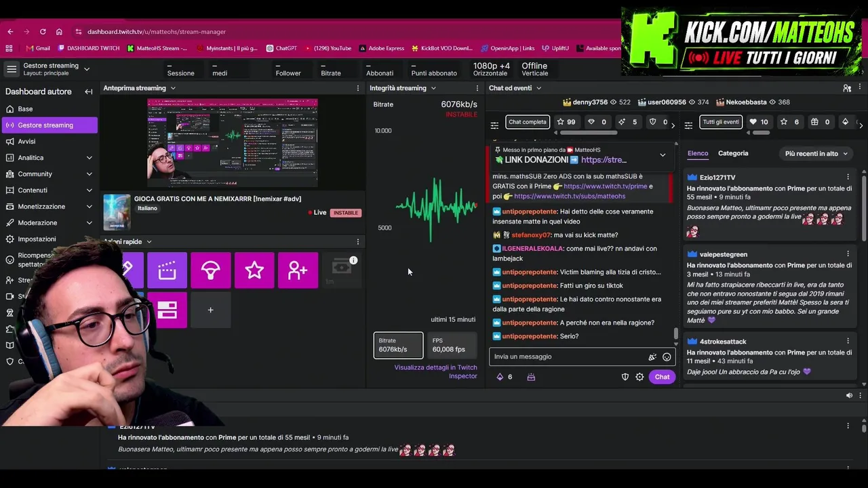Image resolution: width=868 pixels, height=488 pixels.
Task: Open Azioni rapide panel options menu
Action: [358, 241]
